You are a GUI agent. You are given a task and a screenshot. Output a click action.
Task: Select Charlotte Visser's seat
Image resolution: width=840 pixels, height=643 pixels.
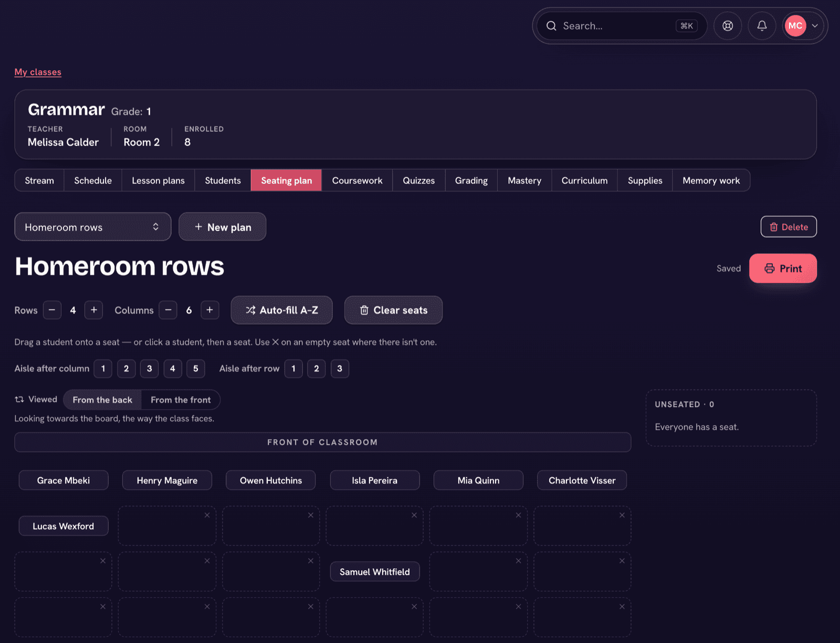[582, 480]
